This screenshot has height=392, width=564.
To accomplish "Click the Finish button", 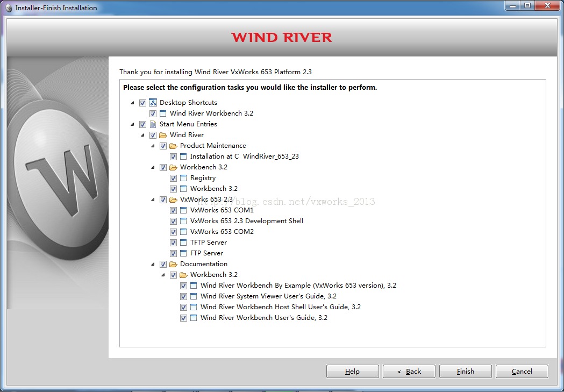I will 466,372.
